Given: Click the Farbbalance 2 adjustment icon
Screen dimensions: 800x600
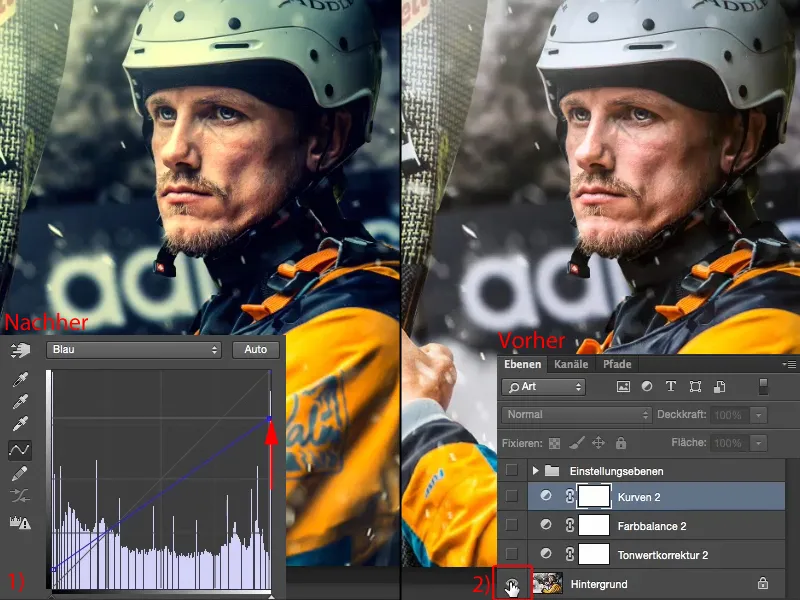Looking at the screenshot, I should coord(546,524).
